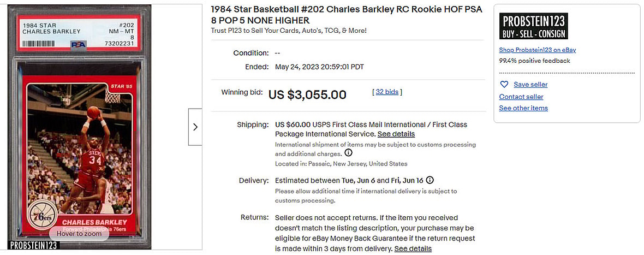Viewport: 644px width, 255px height.
Task: Open See details link under Shipping
Action: click(396, 134)
